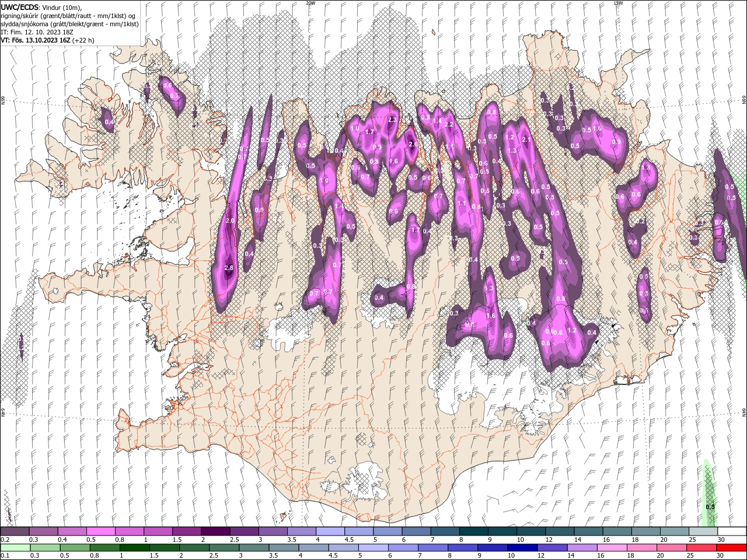Click the 2.2 precipitation value on the map

tap(449, 124)
